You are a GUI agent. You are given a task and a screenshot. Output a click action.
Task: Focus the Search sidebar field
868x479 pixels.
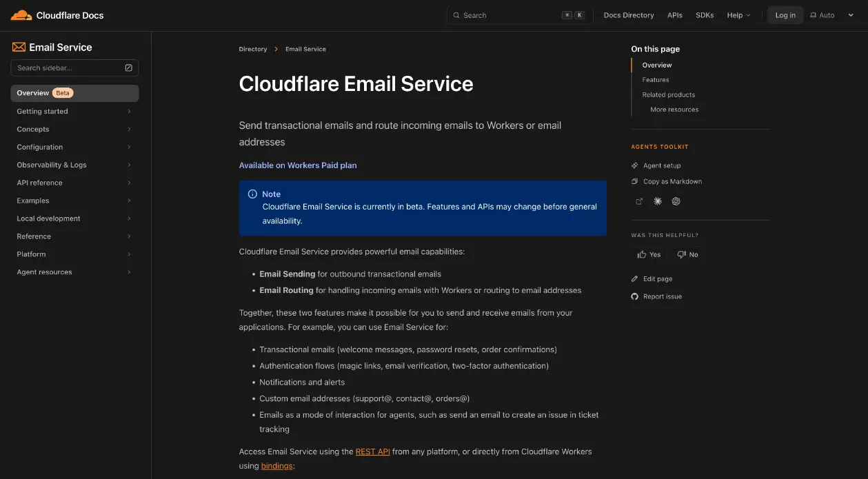74,68
